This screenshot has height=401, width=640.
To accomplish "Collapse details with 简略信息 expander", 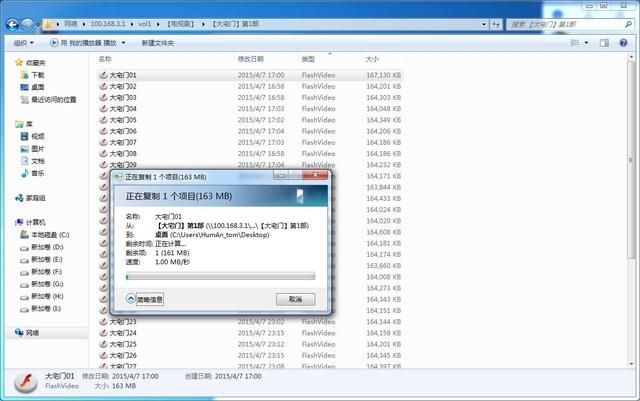I will coord(144,299).
